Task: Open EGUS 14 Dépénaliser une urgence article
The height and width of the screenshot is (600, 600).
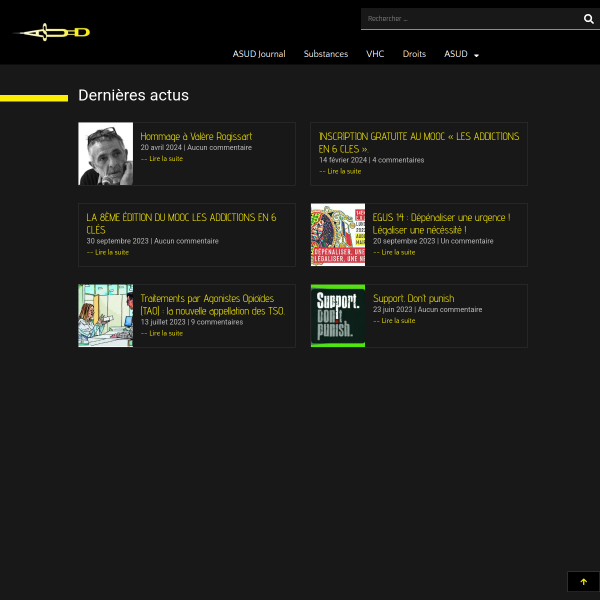Action: [x=441, y=223]
